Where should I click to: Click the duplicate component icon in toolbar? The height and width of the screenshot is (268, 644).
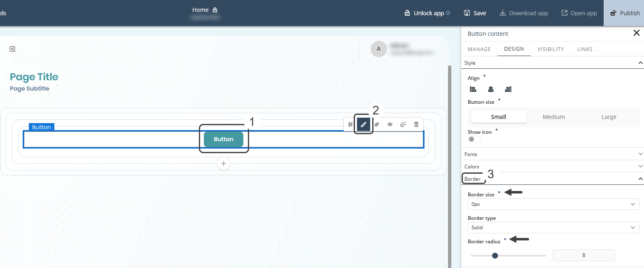pos(403,124)
